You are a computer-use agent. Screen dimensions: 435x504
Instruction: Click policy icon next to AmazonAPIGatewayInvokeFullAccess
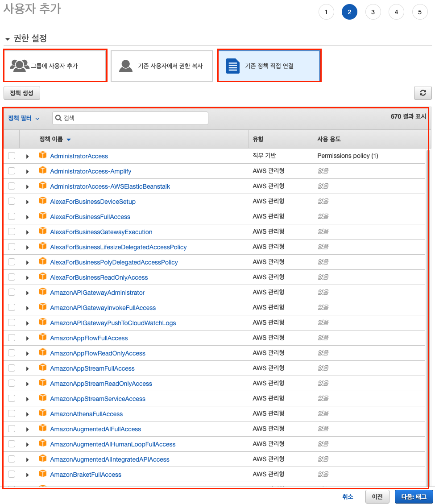(x=43, y=307)
